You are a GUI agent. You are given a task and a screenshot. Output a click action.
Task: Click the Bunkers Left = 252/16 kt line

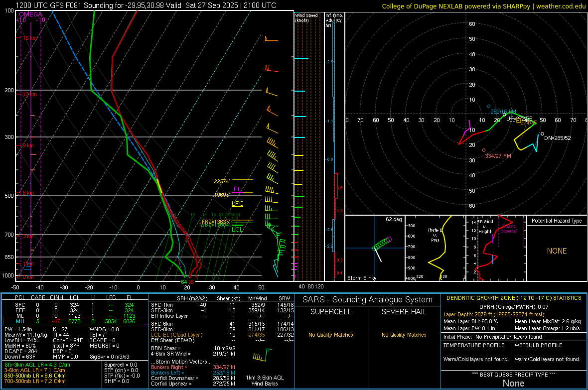[193, 373]
